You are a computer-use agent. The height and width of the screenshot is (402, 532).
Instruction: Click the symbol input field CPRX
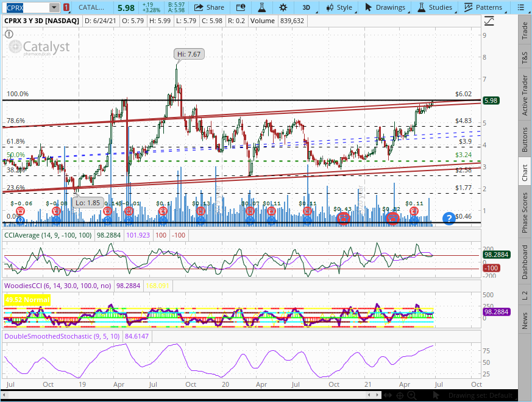24,7
